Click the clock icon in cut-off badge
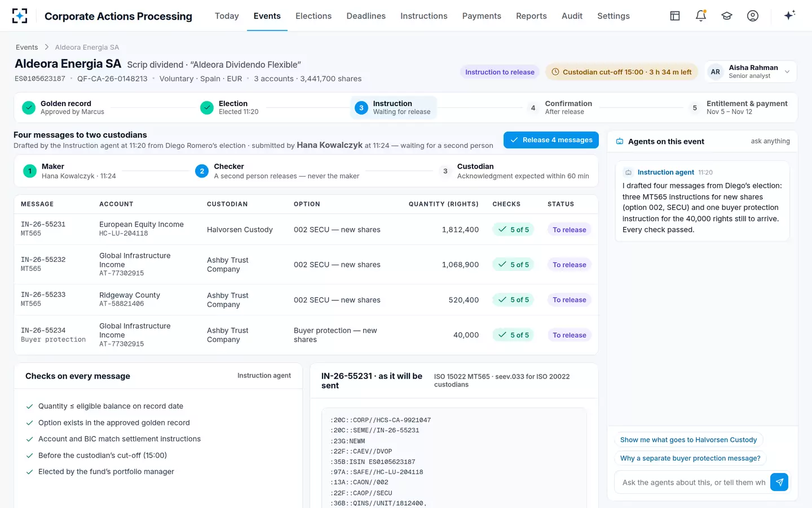The width and height of the screenshot is (812, 508). [x=555, y=72]
